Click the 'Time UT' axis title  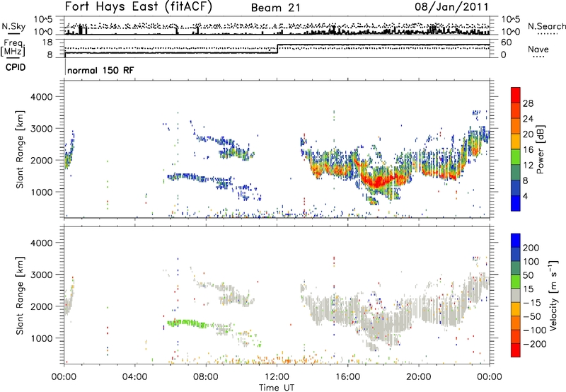(x=277, y=387)
